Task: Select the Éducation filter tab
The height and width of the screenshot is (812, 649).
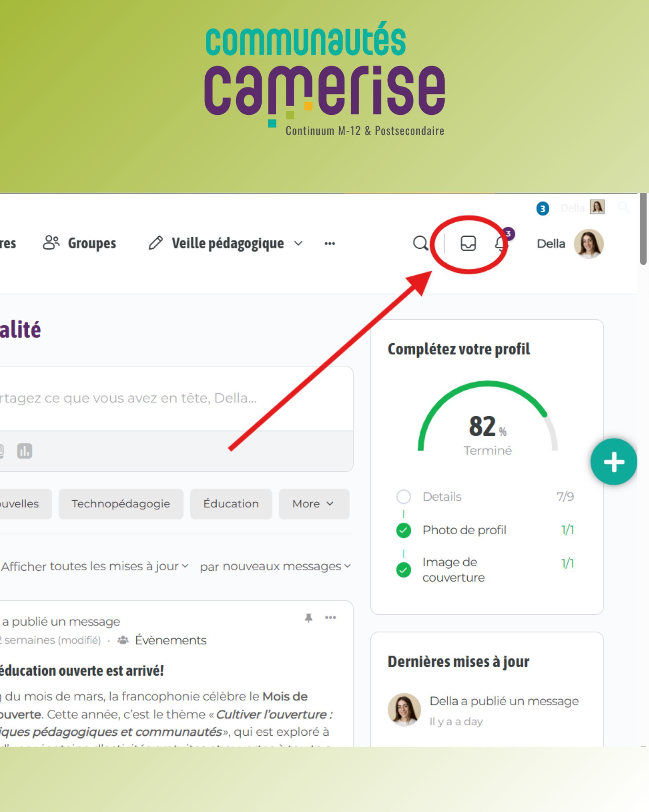Action: 231,504
